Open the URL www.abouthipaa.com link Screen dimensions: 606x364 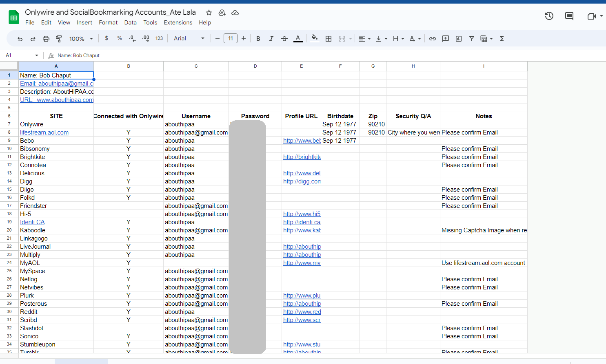(57, 100)
